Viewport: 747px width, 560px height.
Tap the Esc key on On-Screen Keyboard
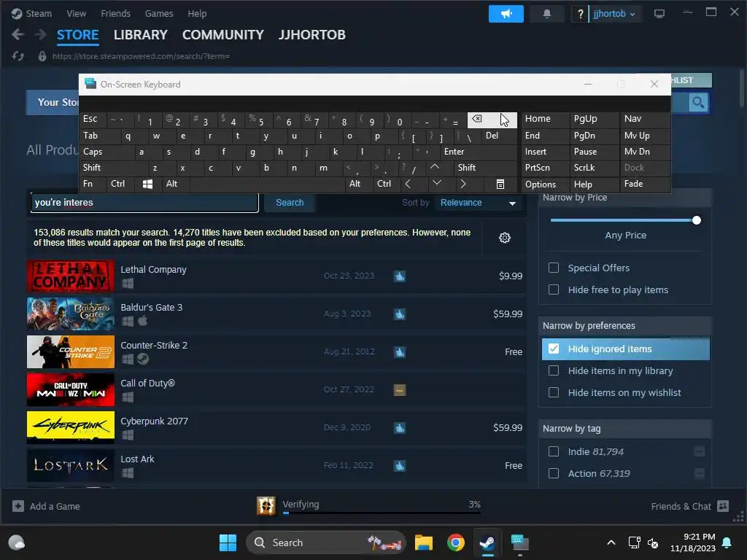coord(92,120)
